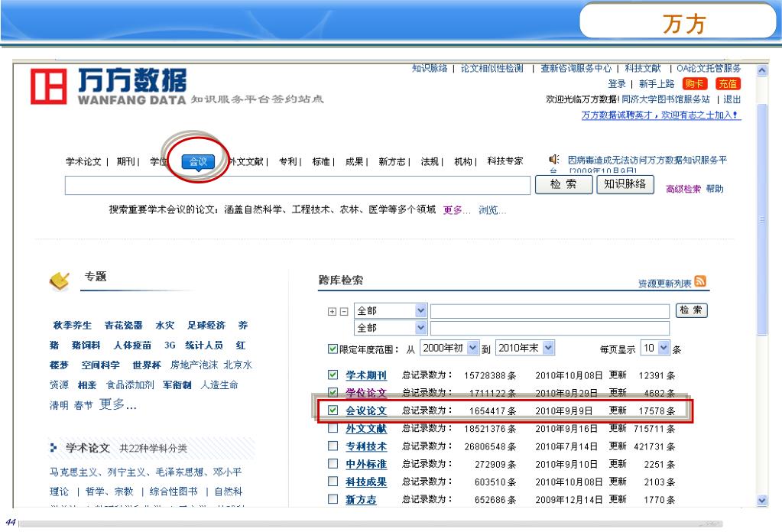Click the scrollbar down arrow
782x532 pixels.
pos(761,500)
